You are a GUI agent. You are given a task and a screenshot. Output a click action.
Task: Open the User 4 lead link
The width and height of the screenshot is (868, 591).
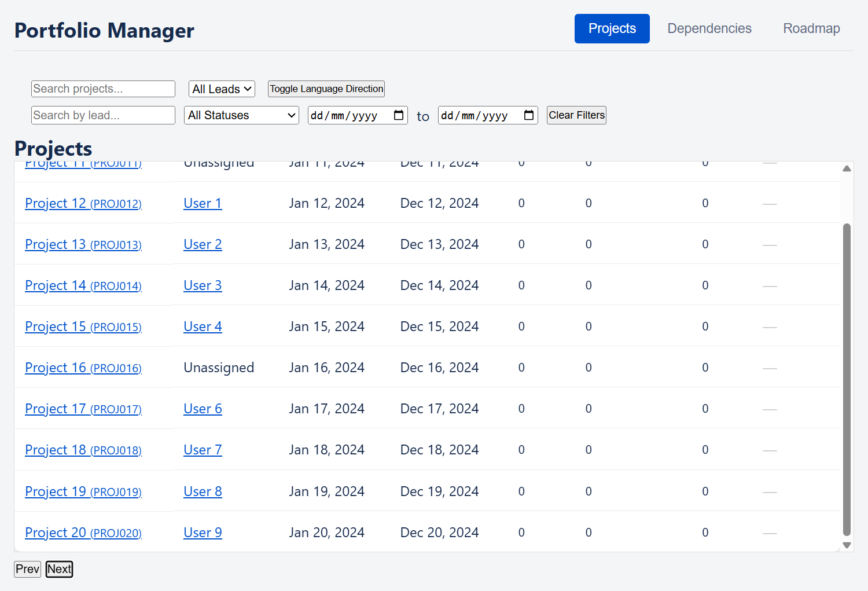(x=203, y=326)
